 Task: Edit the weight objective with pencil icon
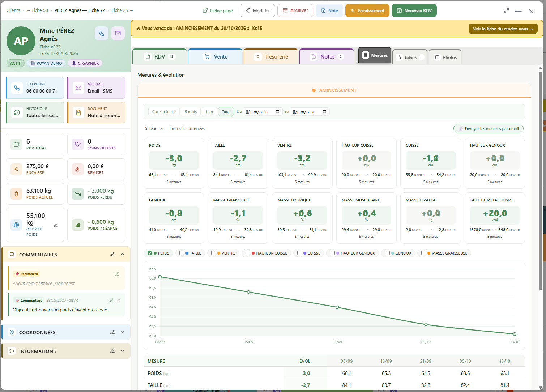56,225
